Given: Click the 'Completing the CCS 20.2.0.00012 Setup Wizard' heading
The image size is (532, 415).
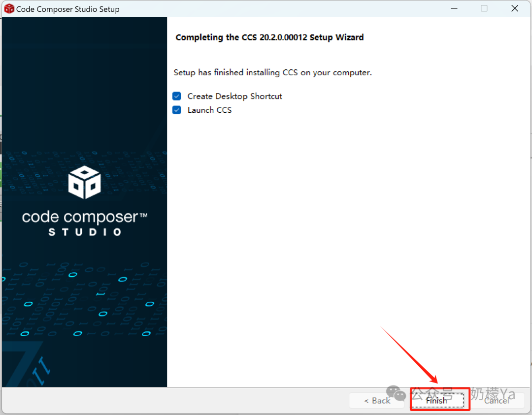Looking at the screenshot, I should [x=269, y=37].
